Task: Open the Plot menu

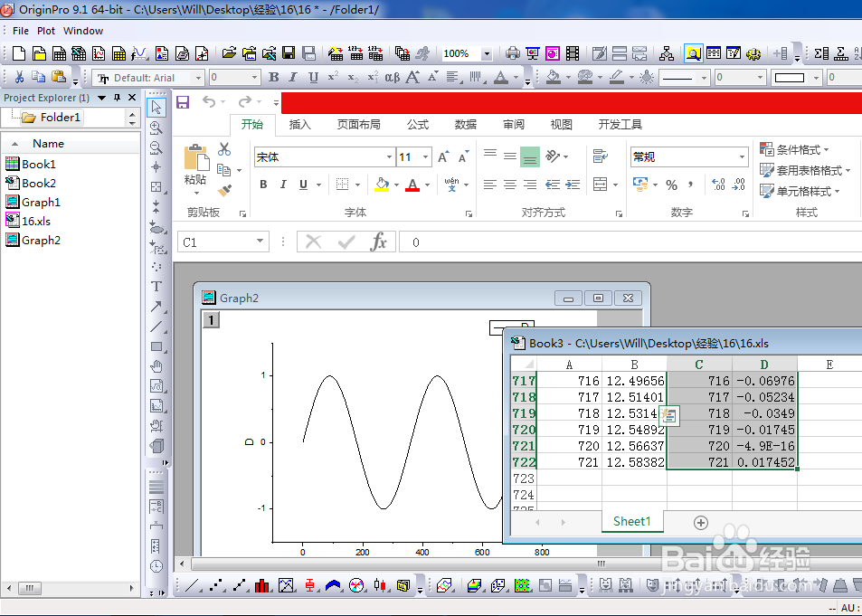Action: [x=46, y=31]
